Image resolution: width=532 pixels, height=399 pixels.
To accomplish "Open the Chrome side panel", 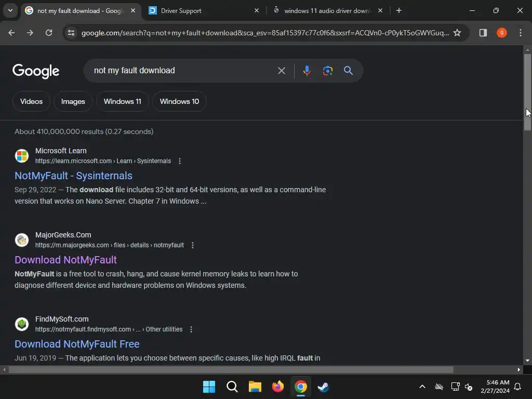I will [483, 33].
